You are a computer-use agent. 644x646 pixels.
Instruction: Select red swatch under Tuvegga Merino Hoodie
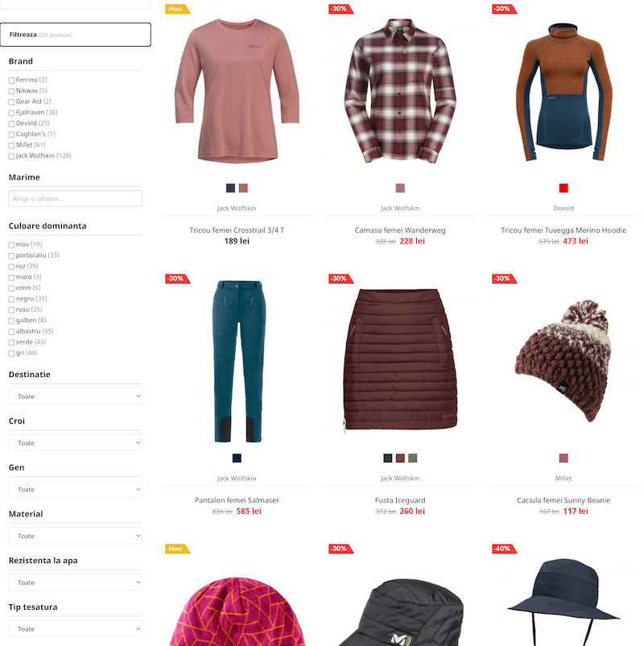[x=563, y=188]
